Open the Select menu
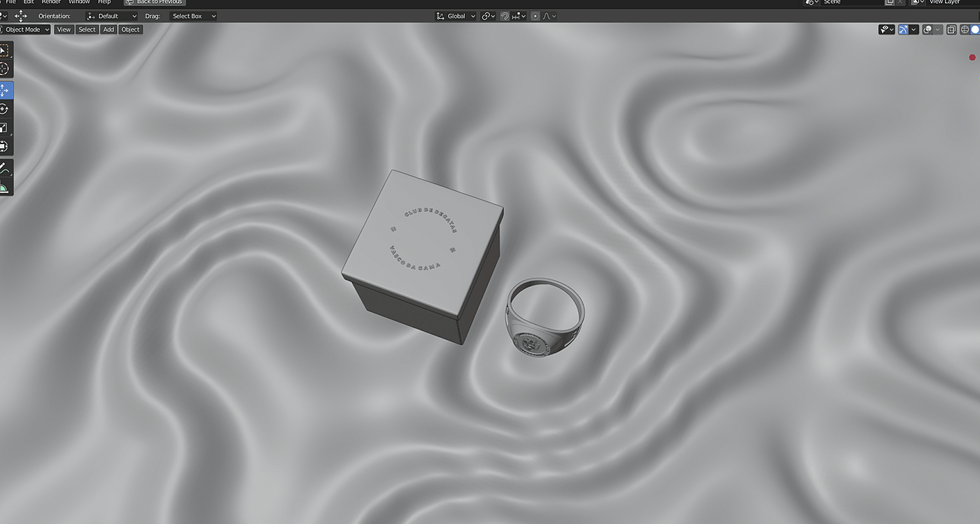This screenshot has width=980, height=524. [87, 29]
